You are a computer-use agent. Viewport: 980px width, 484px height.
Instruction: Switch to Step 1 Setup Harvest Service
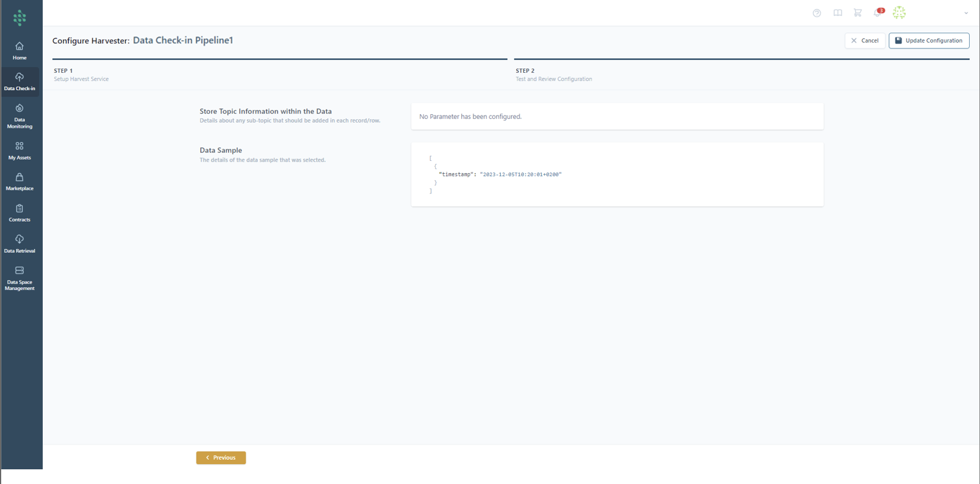[x=81, y=75]
